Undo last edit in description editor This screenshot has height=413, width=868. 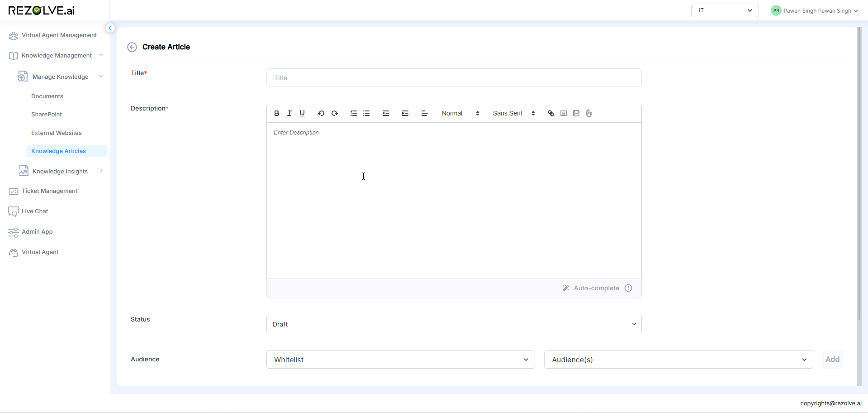[x=321, y=113]
